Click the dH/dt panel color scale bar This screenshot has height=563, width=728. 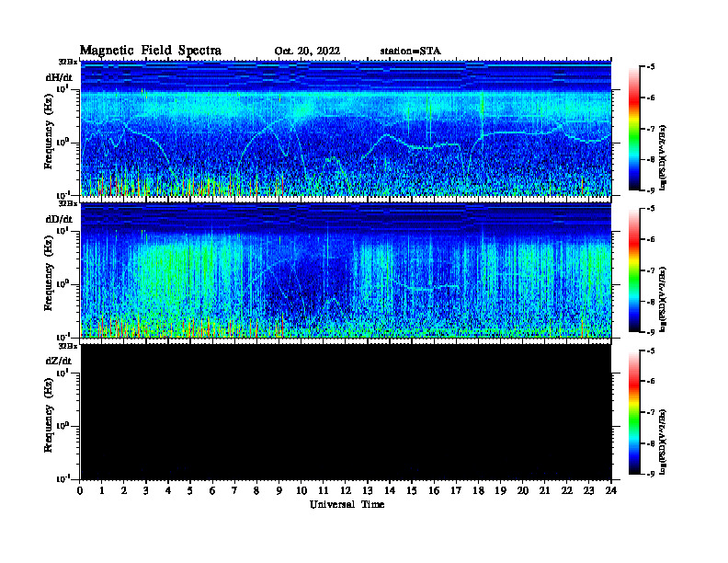click(634, 128)
